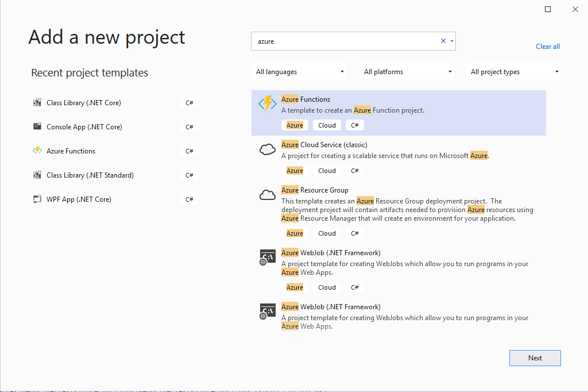Click the Cloud tag under Azure Functions
The image size is (588, 392).
coord(327,125)
